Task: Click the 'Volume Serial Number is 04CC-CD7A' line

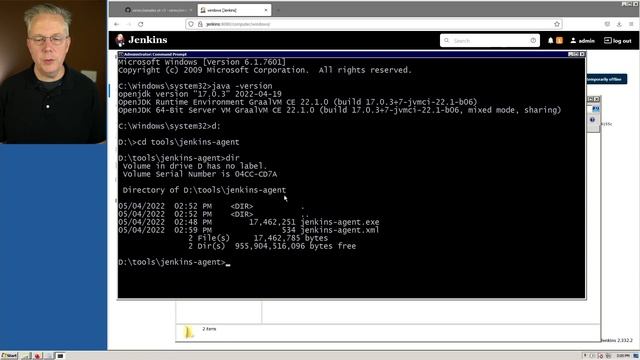Action: point(200,174)
